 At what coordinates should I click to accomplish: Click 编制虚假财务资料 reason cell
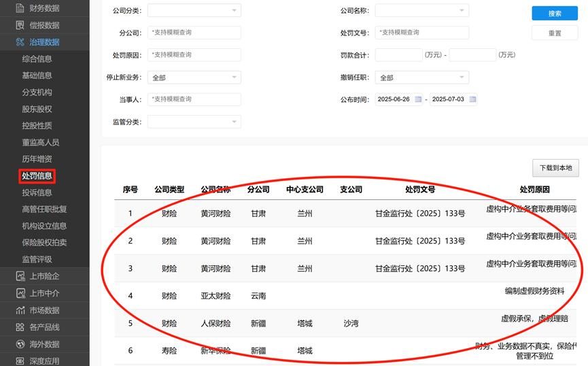534,291
